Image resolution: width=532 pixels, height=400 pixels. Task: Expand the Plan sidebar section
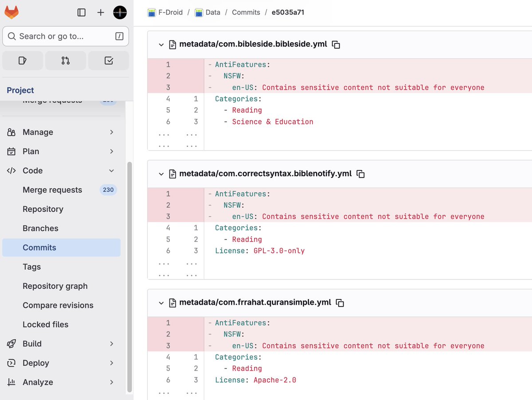pyautogui.click(x=111, y=151)
